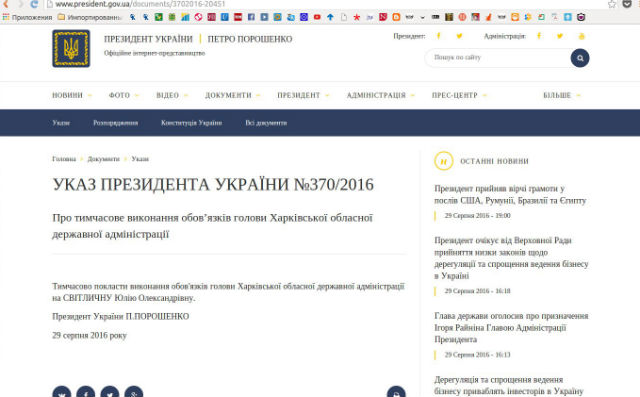640x397 pixels.
Task: Open the Всі документи submenu item
Action: coord(266,123)
